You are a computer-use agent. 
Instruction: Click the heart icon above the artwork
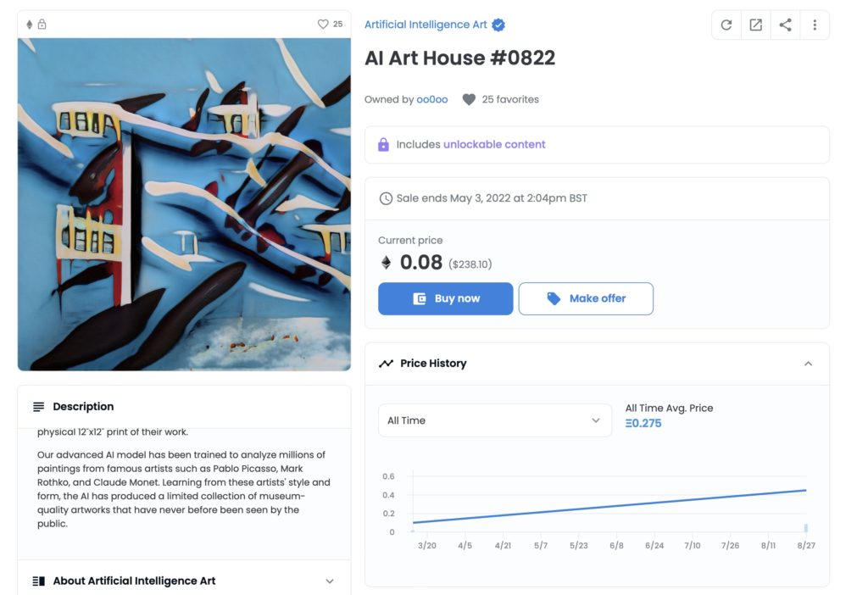point(323,25)
